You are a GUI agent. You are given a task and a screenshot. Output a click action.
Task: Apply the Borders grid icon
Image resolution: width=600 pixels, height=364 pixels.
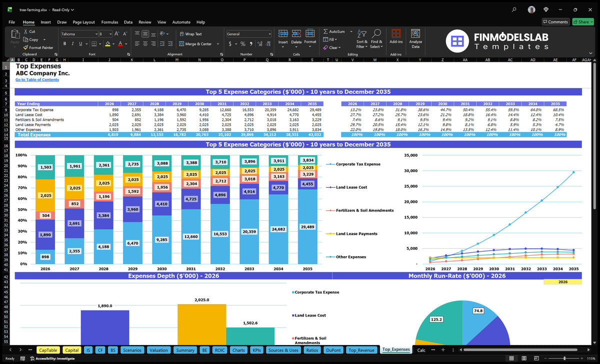coord(93,44)
